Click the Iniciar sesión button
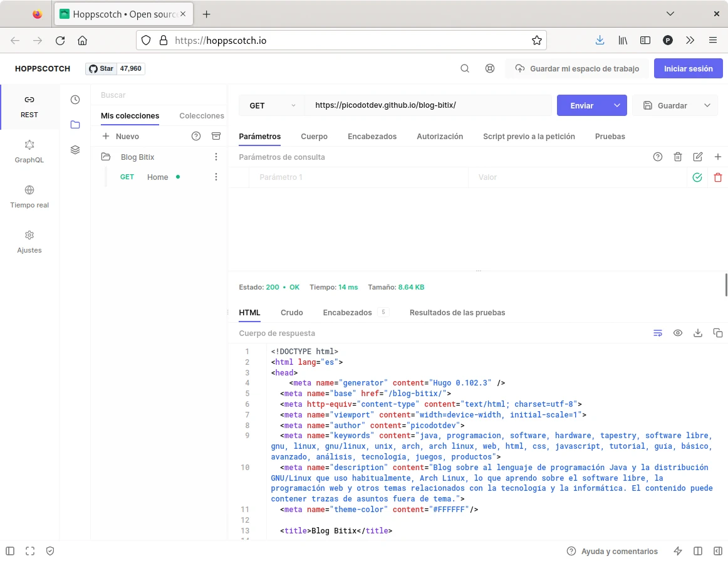This screenshot has width=728, height=561. pos(688,69)
